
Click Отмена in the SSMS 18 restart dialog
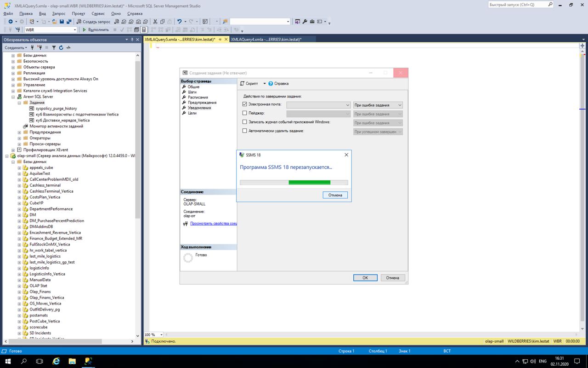pyautogui.click(x=335, y=195)
